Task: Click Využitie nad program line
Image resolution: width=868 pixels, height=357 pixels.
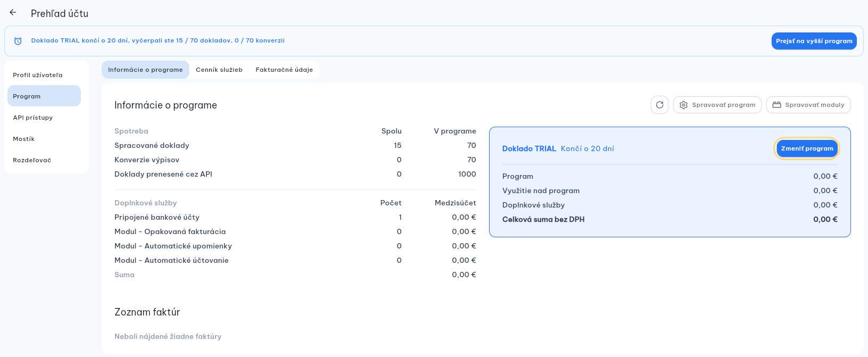Action: [x=670, y=190]
